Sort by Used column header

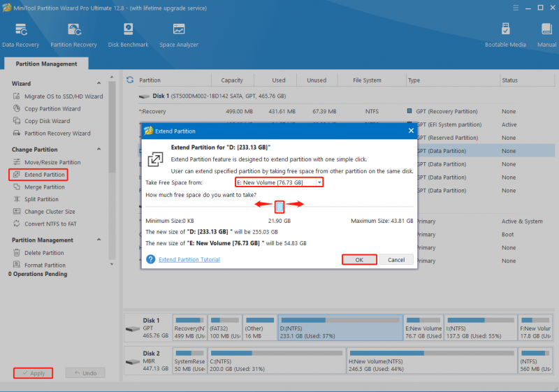coord(278,80)
